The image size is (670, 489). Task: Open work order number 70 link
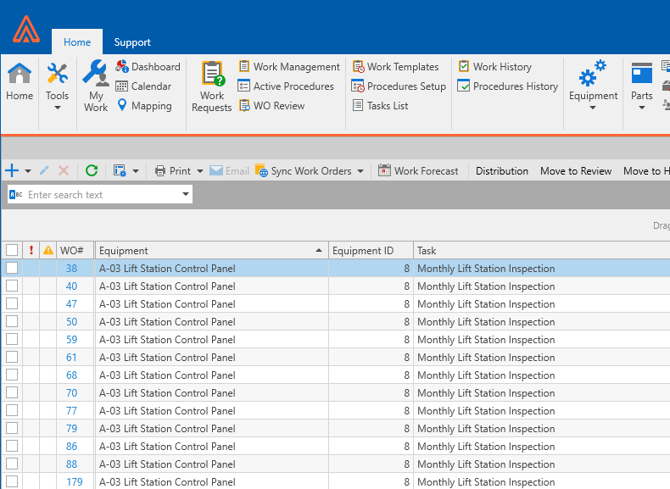click(x=72, y=393)
